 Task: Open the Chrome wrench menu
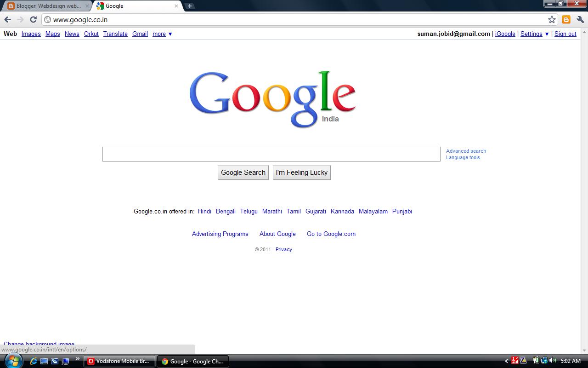tap(580, 19)
